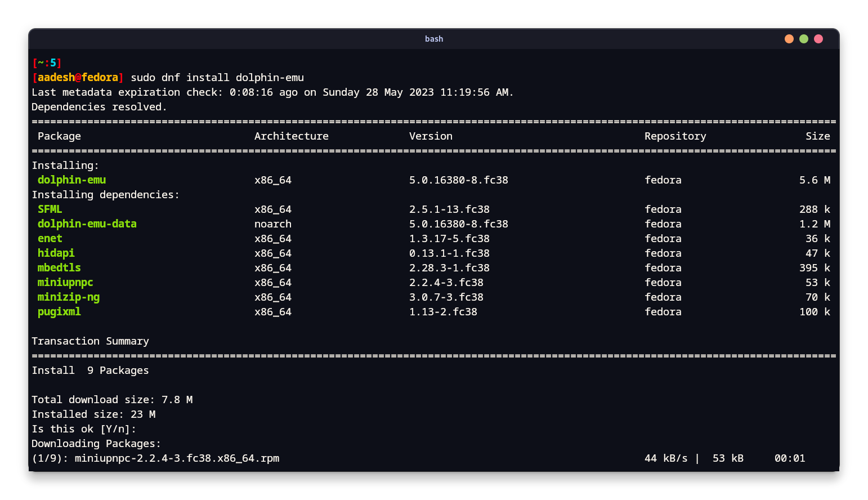
Task: Click the pugixml package name
Action: point(59,311)
